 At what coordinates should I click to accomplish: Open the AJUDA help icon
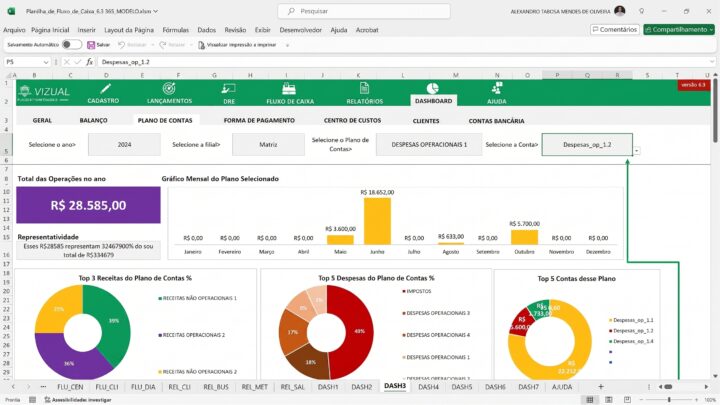(x=497, y=88)
